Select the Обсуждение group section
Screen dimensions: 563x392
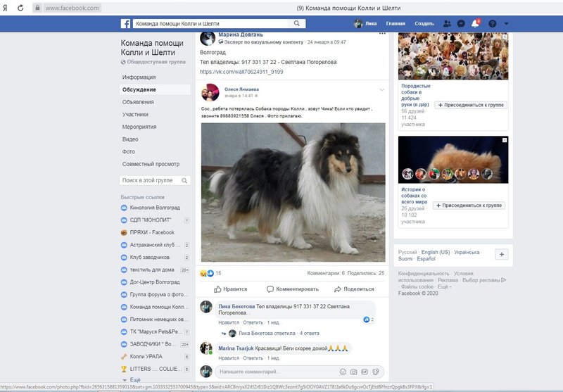coord(155,90)
